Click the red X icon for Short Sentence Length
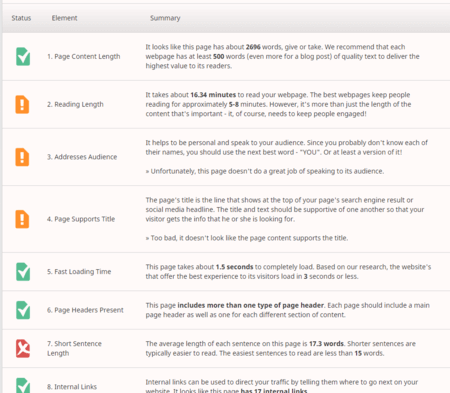 click(x=23, y=348)
